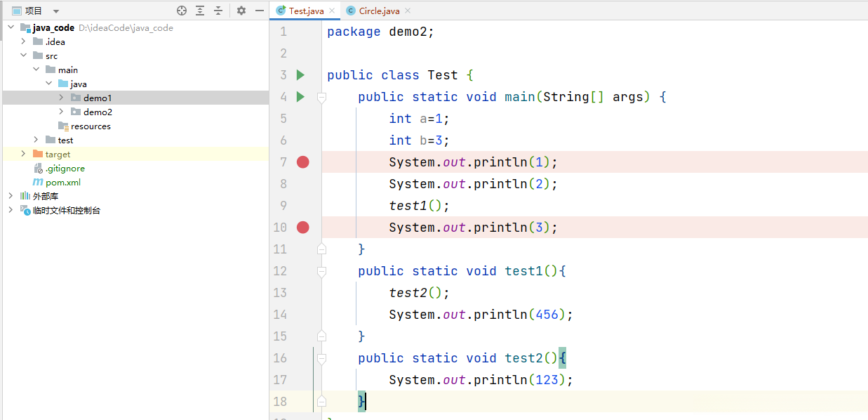Switch to the Circle.java tab
Viewport: 868px width, 420px height.
coord(378,11)
